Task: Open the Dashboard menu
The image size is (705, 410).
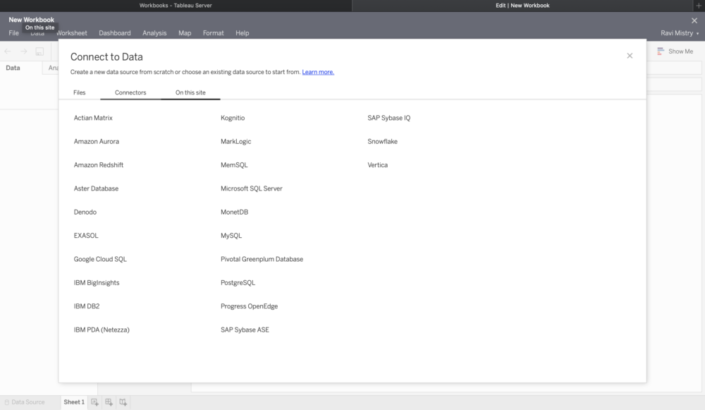Action: [115, 33]
